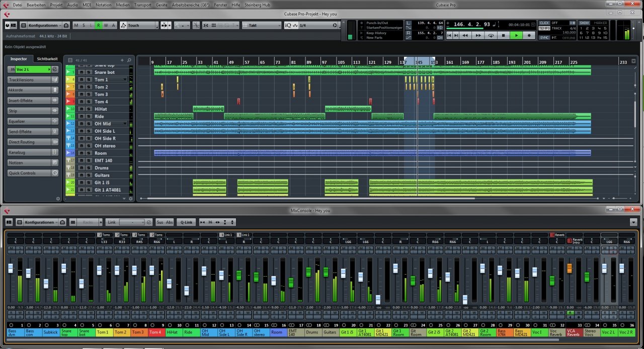Open the Touch automation mode dropdown

point(139,25)
